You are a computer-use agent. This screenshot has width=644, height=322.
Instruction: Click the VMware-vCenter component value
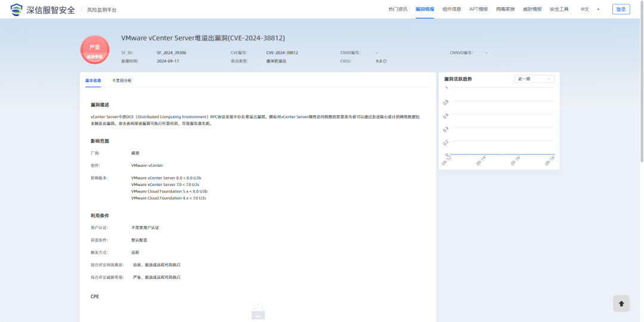click(147, 166)
